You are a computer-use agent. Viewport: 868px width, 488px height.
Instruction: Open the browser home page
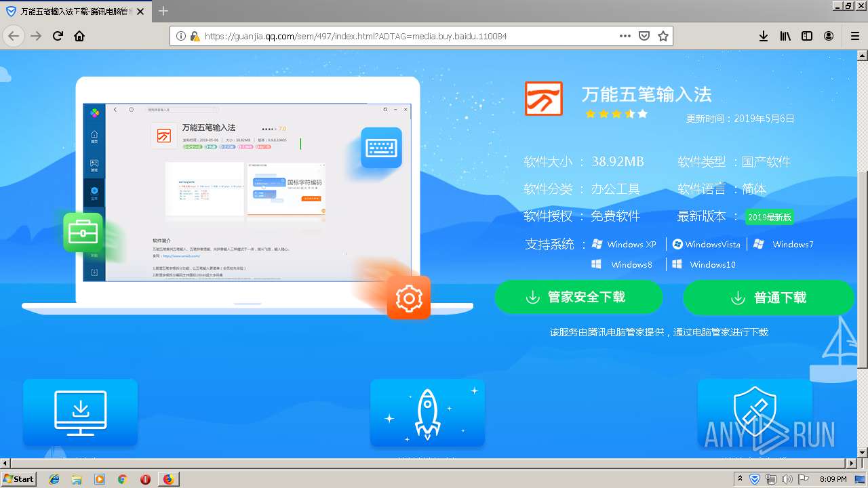79,36
